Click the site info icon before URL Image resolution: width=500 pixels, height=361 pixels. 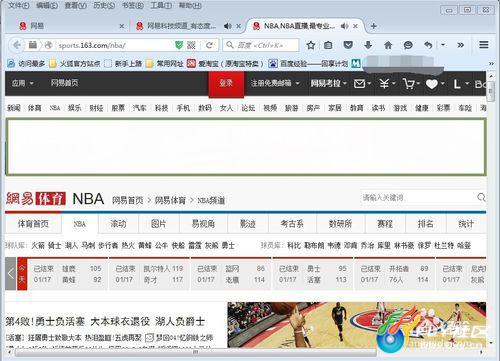48,45
